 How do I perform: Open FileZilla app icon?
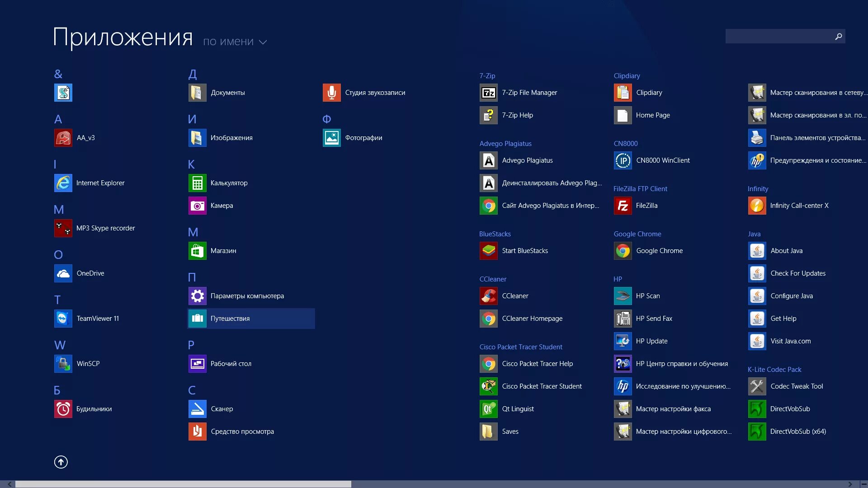tap(623, 206)
